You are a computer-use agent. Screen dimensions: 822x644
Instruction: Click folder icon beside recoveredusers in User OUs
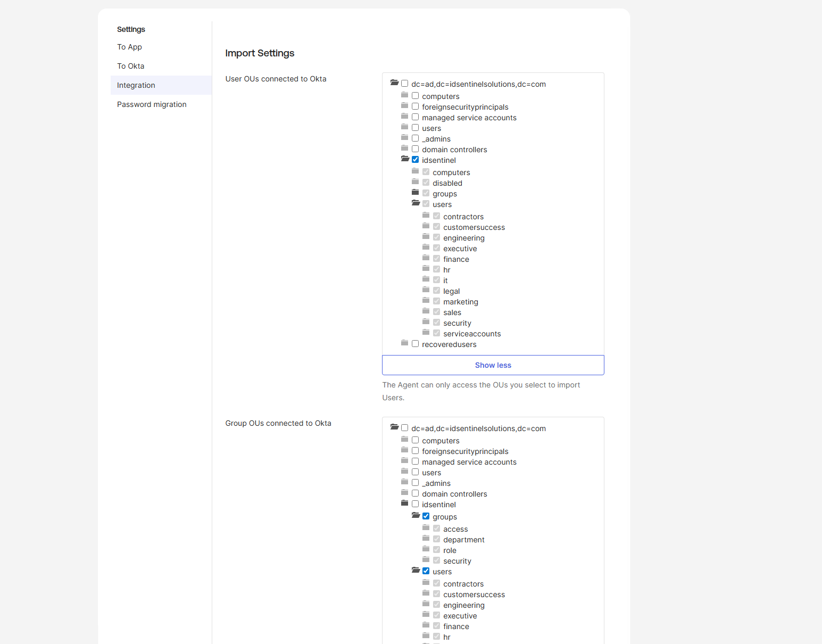(404, 343)
